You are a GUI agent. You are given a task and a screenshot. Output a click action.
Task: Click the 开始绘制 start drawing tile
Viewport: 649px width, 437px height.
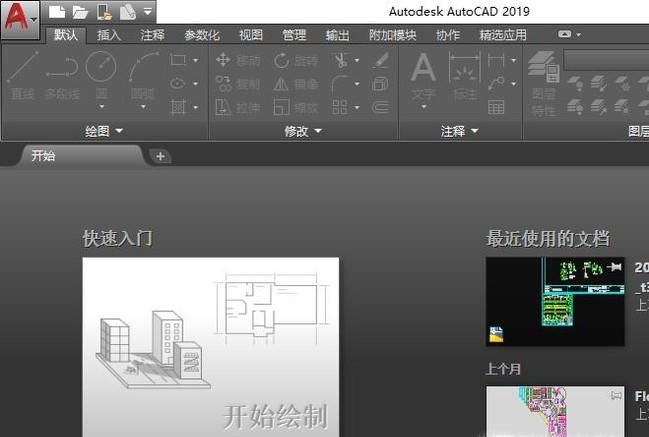[211, 347]
